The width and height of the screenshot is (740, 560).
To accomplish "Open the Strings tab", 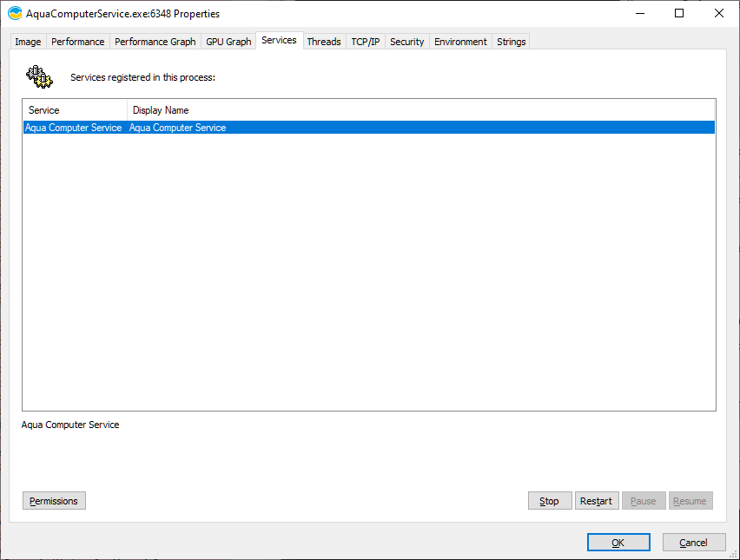I will [511, 42].
